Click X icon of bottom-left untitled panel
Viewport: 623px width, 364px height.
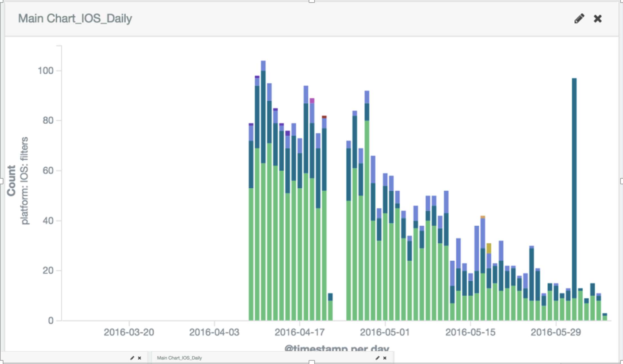139,358
